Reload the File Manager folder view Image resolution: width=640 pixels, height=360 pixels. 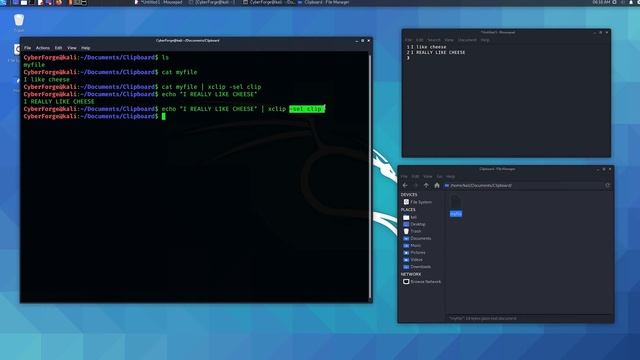tap(608, 185)
